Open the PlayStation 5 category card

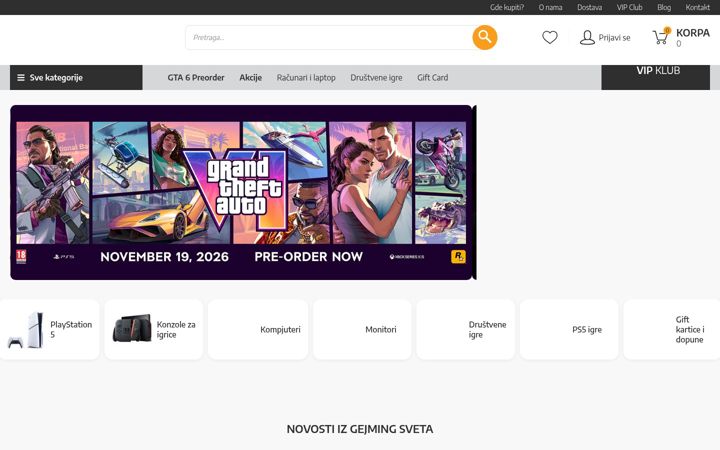point(49,330)
